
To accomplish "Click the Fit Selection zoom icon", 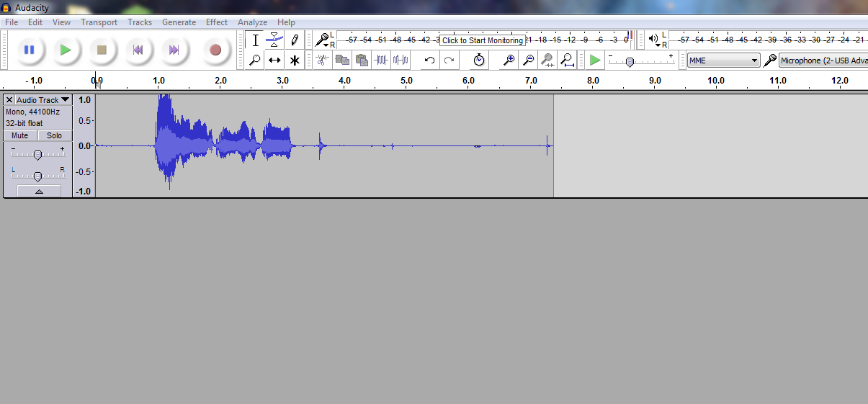I will click(548, 60).
